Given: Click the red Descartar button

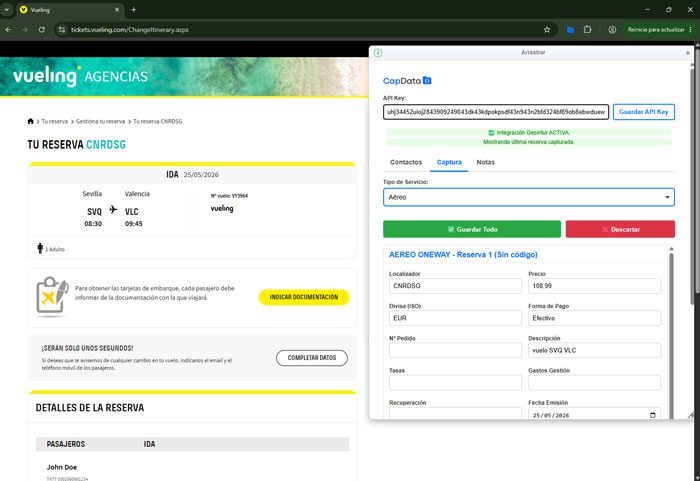Looking at the screenshot, I should [620, 229].
